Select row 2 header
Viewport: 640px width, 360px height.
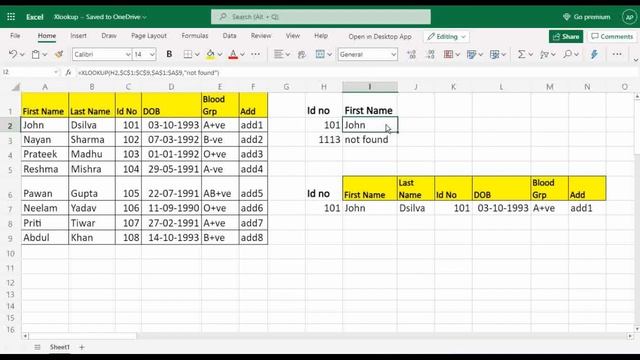point(10,125)
